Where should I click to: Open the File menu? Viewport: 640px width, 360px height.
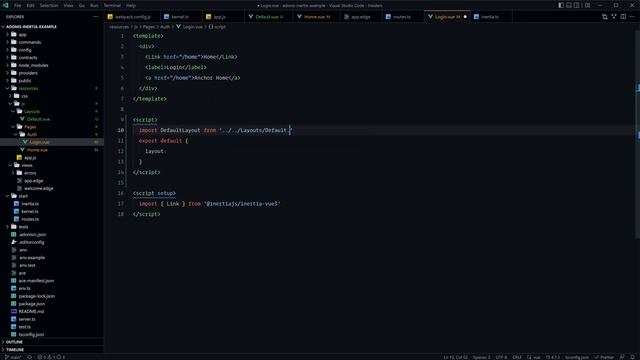(x=18, y=5)
